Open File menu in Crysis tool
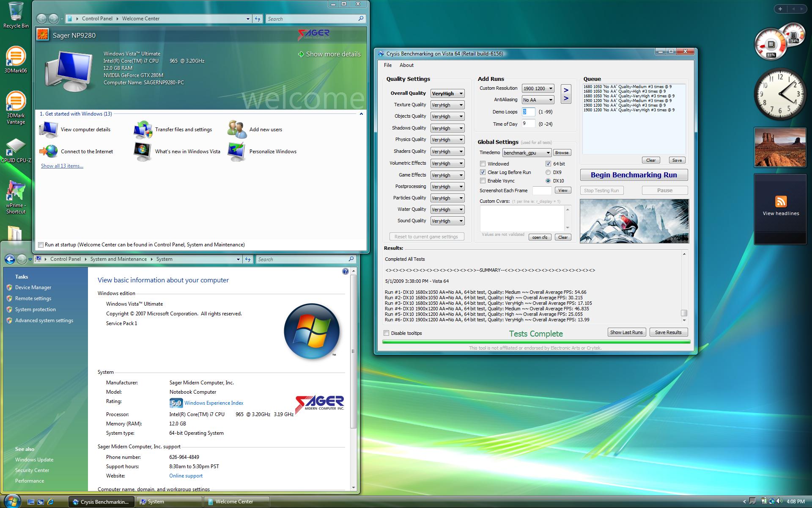812x508 pixels. point(388,65)
